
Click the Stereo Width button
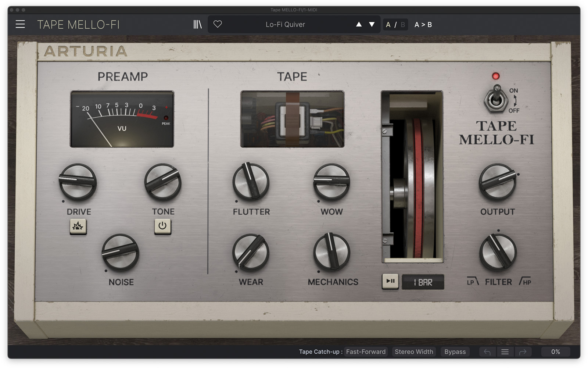coord(414,352)
